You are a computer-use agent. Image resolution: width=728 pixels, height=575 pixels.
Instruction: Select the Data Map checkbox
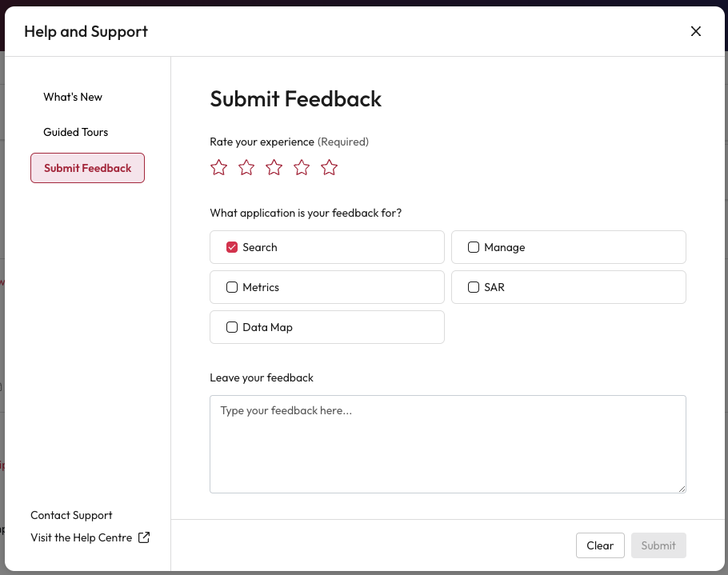(x=232, y=327)
